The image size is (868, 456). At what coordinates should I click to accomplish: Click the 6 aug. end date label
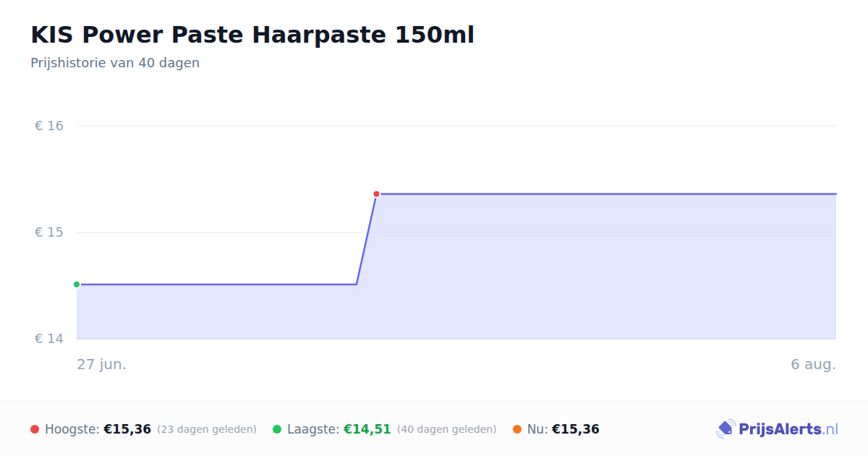pyautogui.click(x=813, y=364)
